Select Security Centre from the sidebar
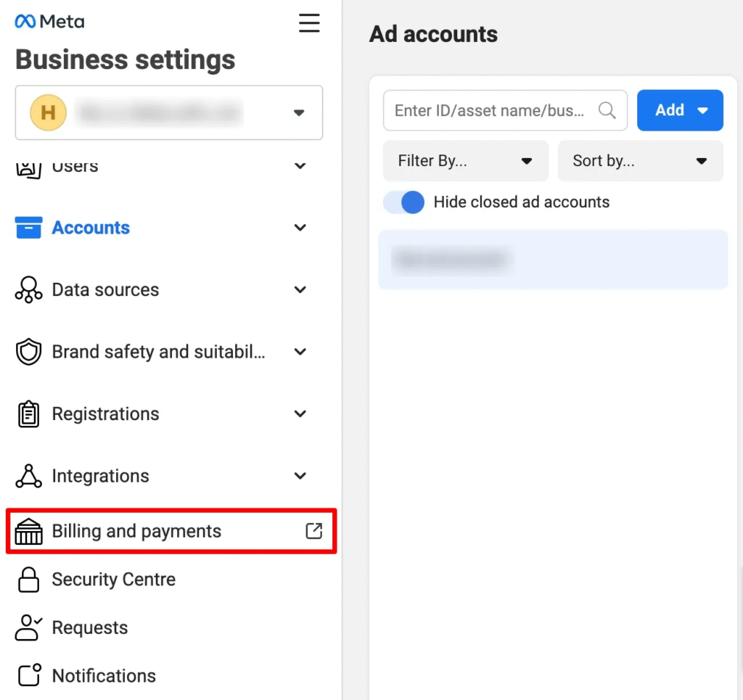The width and height of the screenshot is (743, 700). click(113, 580)
